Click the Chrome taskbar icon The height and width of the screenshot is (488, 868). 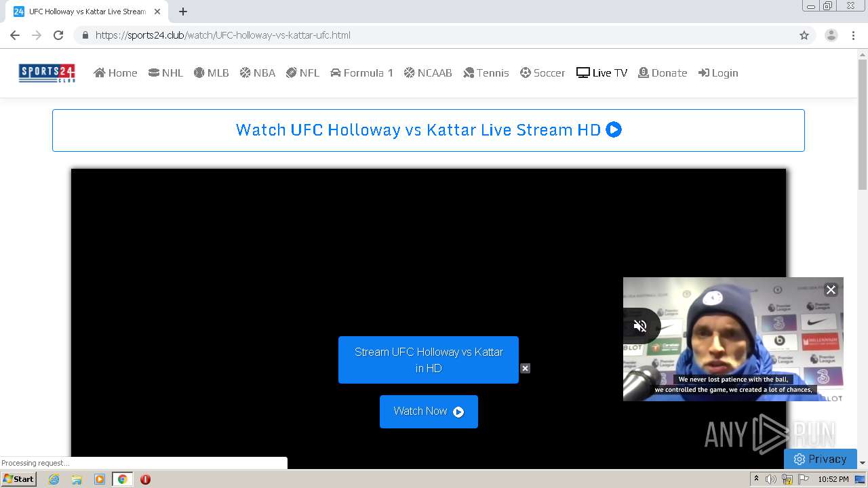pos(123,479)
